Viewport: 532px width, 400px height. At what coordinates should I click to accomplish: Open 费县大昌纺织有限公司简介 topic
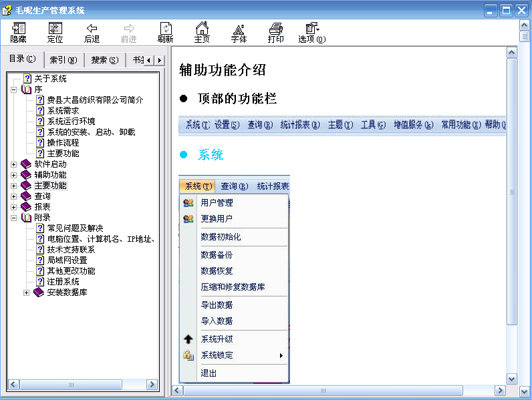95,100
